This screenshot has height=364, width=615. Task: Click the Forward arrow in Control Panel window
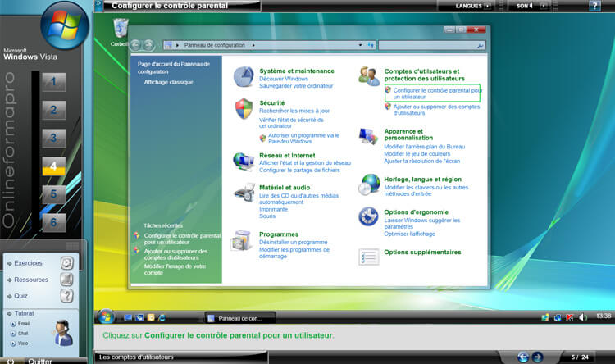(148, 45)
